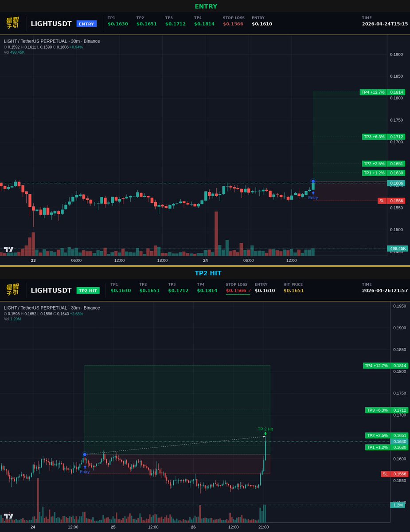
Task: Click the +2.63% change in the TP2 HIT chart legend
Action: [x=76, y=314]
